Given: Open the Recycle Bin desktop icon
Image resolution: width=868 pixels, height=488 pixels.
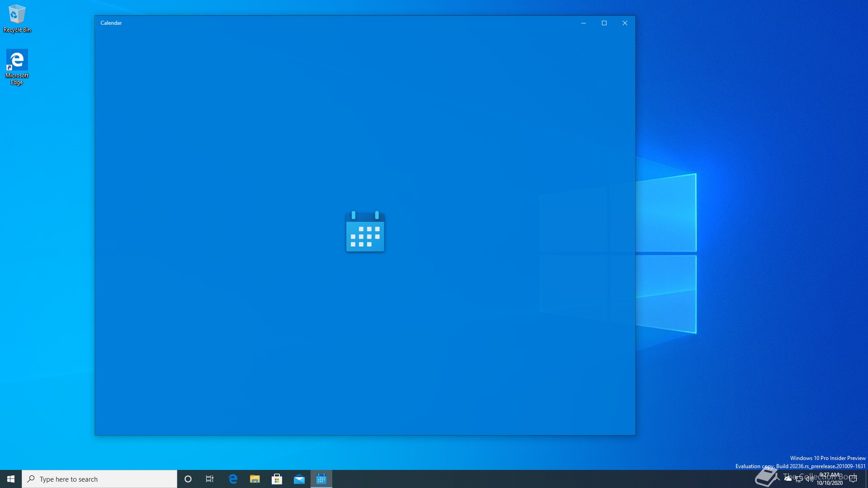Looking at the screenshot, I should pyautogui.click(x=17, y=19).
